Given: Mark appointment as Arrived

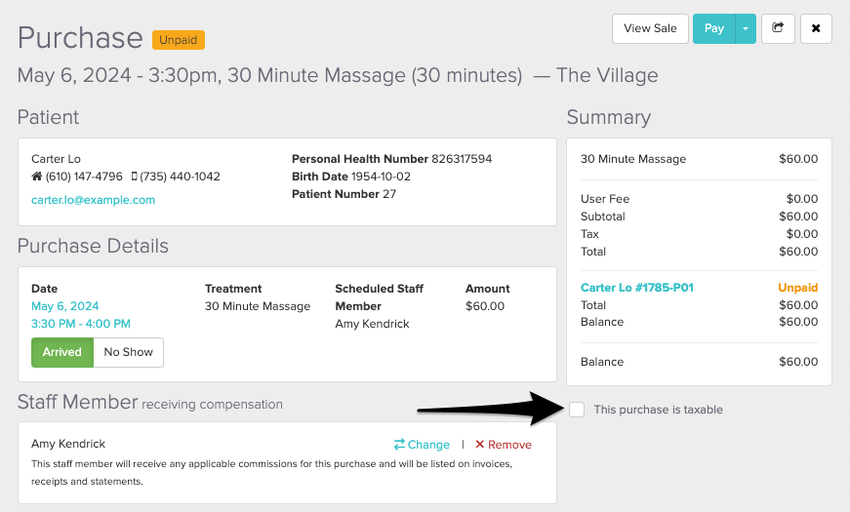Looking at the screenshot, I should 62,352.
